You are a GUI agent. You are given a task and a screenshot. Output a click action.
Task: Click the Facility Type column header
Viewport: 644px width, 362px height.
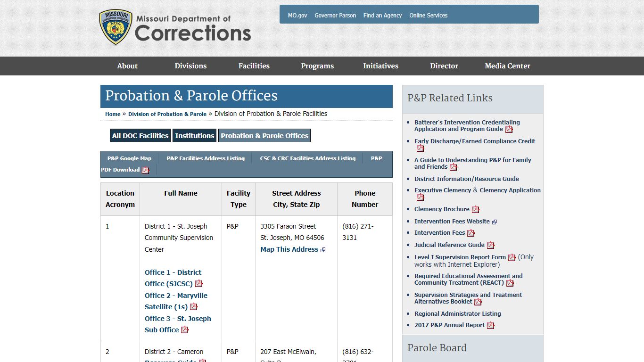[239, 199]
